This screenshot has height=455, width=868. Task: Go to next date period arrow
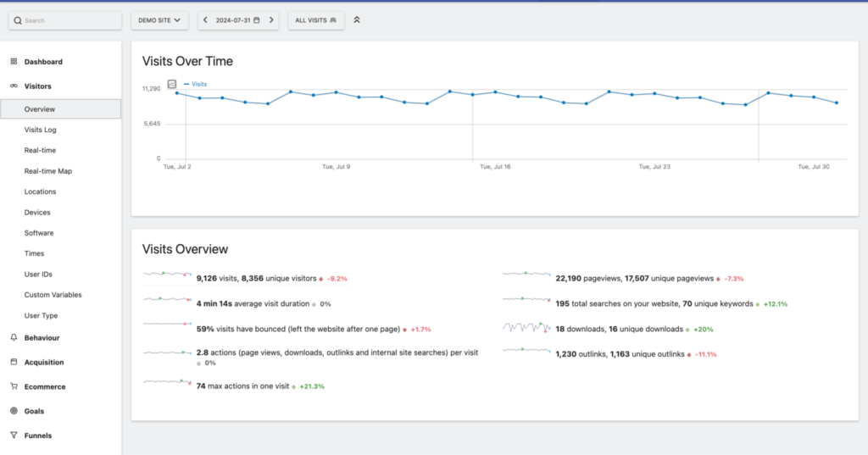coord(270,19)
